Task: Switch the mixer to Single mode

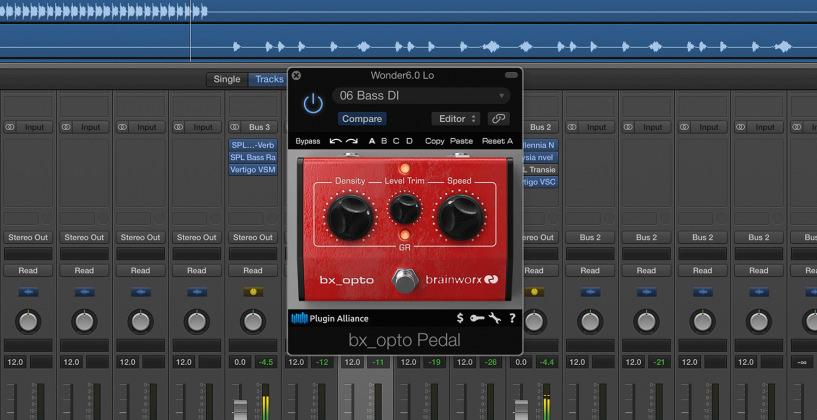Action: click(x=227, y=79)
